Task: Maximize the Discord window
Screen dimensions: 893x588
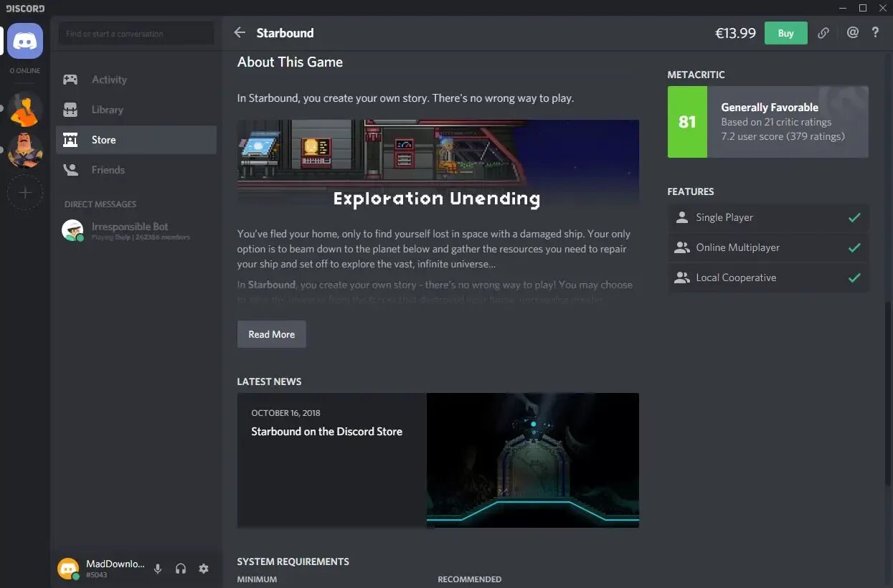Action: coord(863,8)
